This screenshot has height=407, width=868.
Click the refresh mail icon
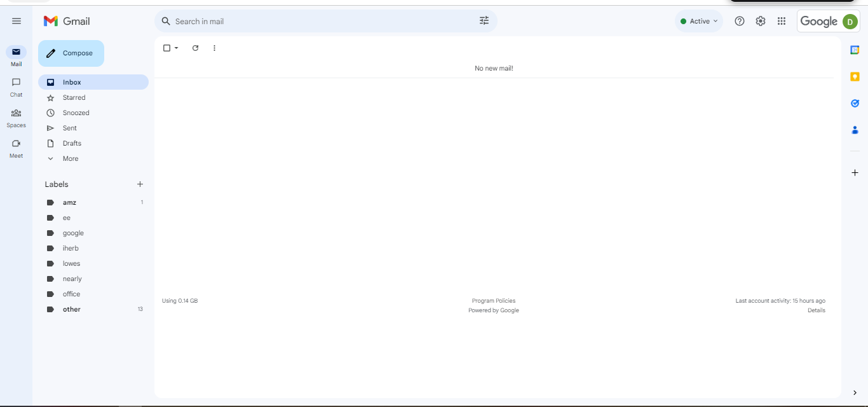pos(195,48)
